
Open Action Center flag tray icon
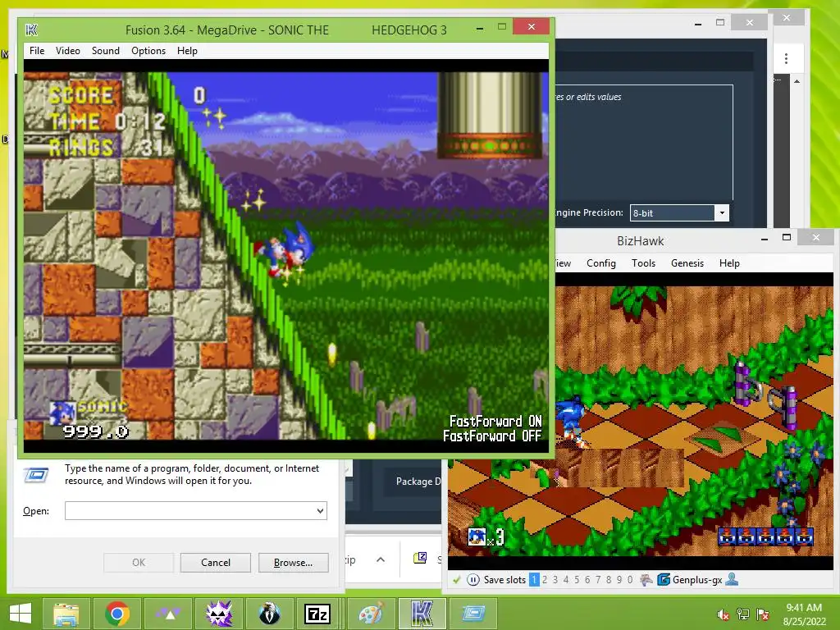pyautogui.click(x=763, y=614)
